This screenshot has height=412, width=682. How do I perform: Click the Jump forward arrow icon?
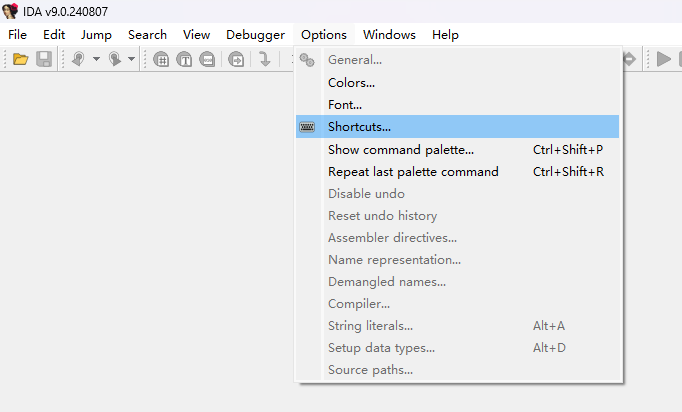tap(114, 59)
